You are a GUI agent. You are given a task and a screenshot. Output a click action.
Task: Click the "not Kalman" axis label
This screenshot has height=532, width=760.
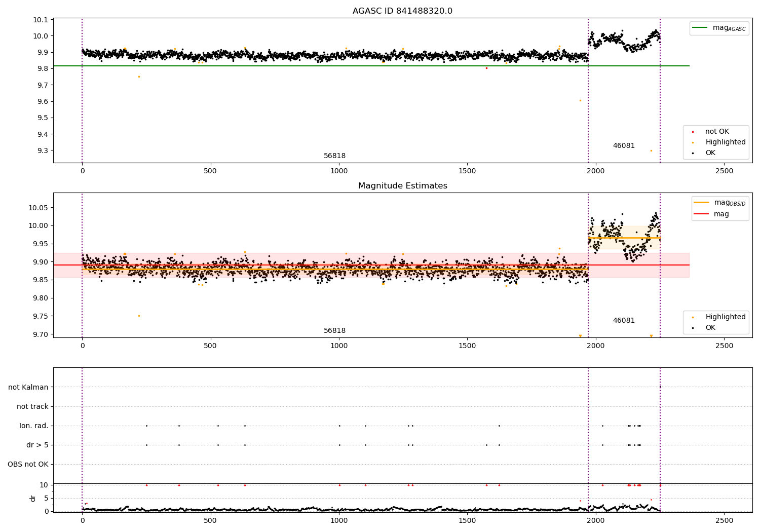[28, 387]
